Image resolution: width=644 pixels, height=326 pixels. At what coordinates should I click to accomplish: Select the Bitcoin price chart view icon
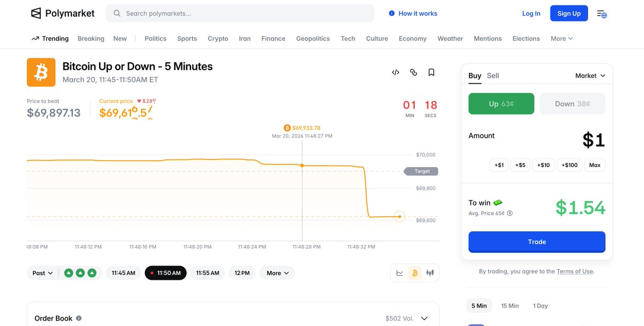point(414,273)
